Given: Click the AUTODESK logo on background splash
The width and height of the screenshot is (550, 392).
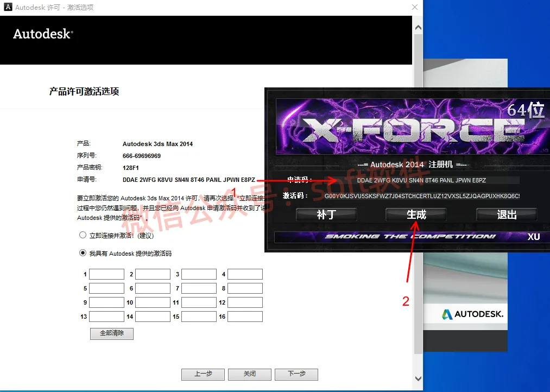Looking at the screenshot, I should click(472, 314).
